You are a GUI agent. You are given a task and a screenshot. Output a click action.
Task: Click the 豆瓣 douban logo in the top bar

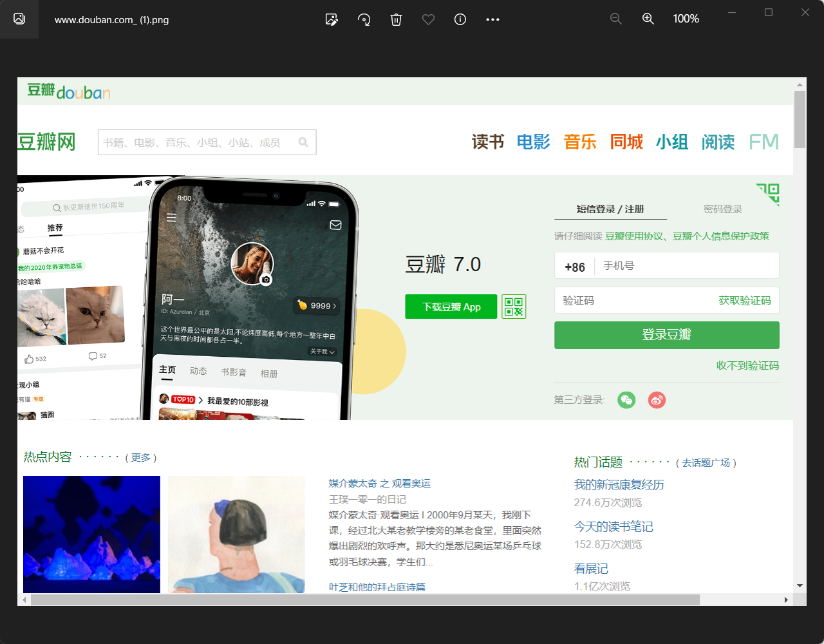pos(69,91)
